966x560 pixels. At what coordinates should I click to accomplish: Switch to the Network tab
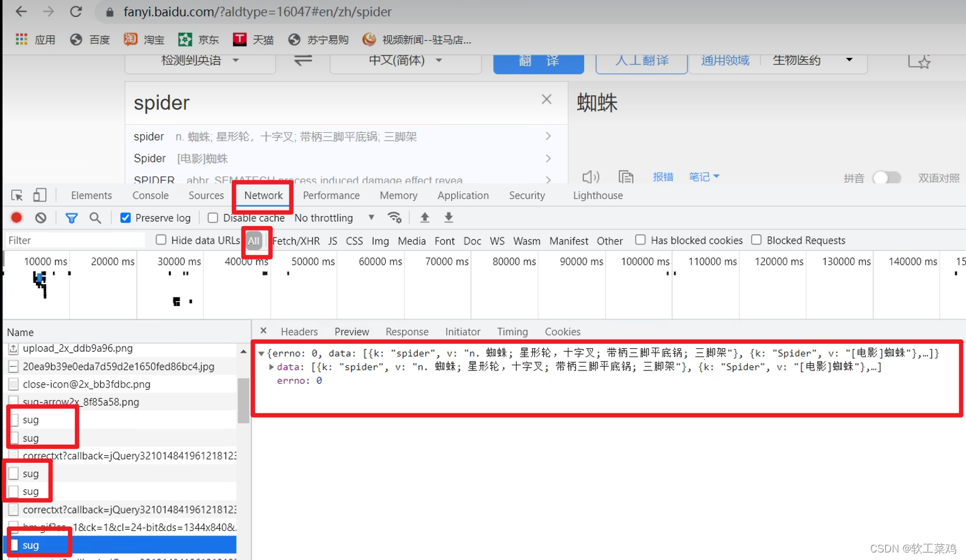[263, 195]
